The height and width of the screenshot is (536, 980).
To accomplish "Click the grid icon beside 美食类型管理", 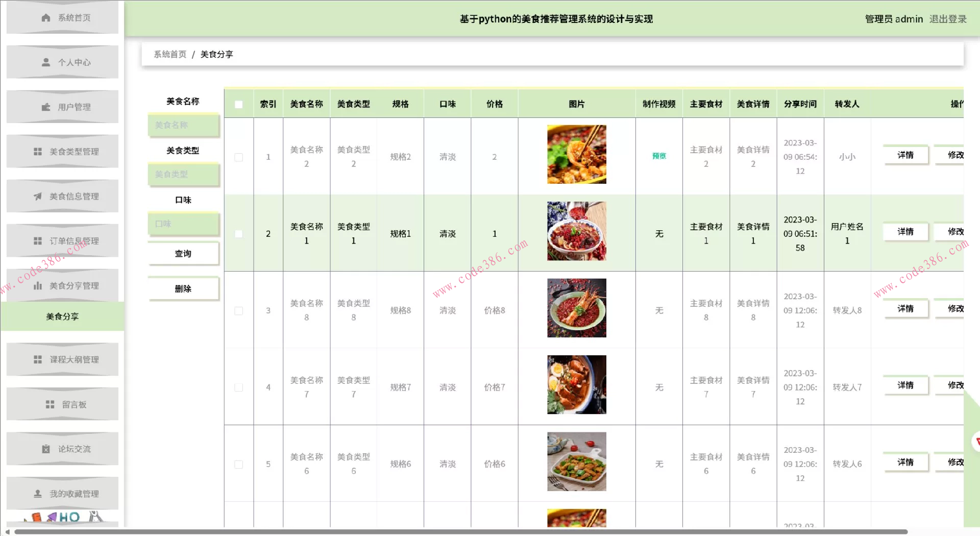I will click(x=38, y=152).
